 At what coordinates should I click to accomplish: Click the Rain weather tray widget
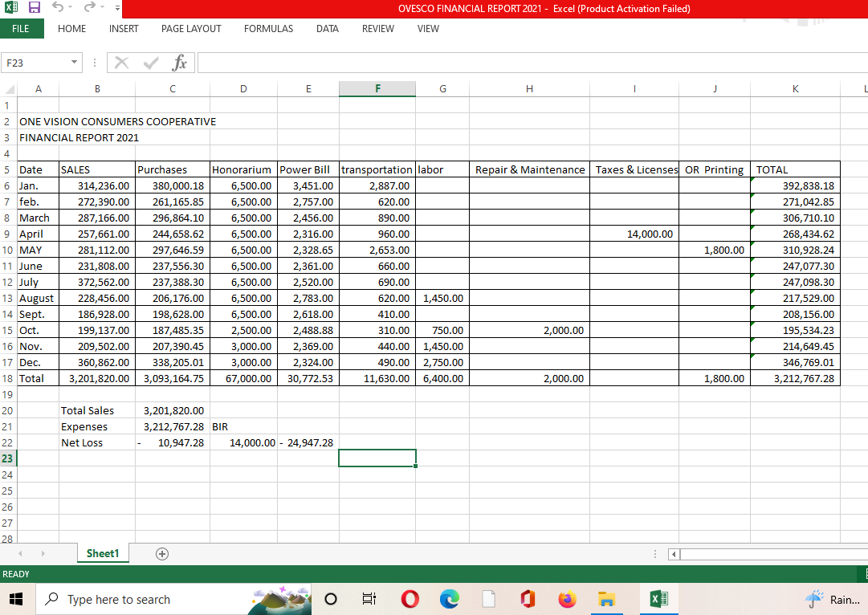tap(833, 599)
